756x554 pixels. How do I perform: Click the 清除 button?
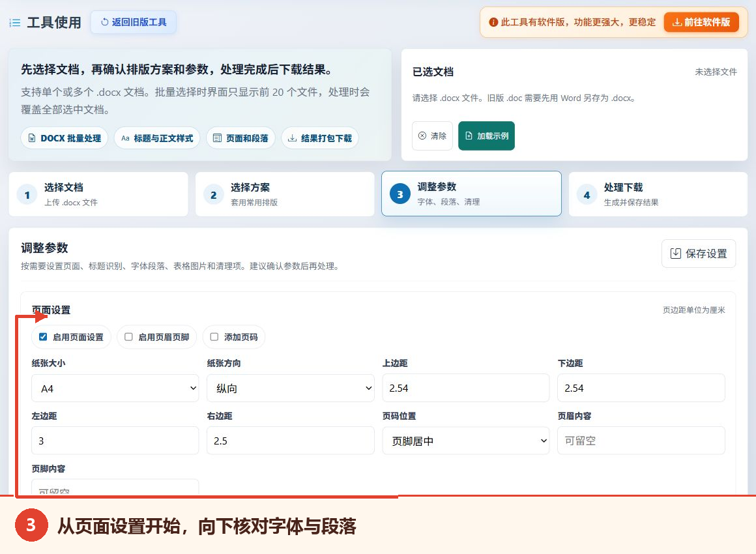(x=433, y=136)
